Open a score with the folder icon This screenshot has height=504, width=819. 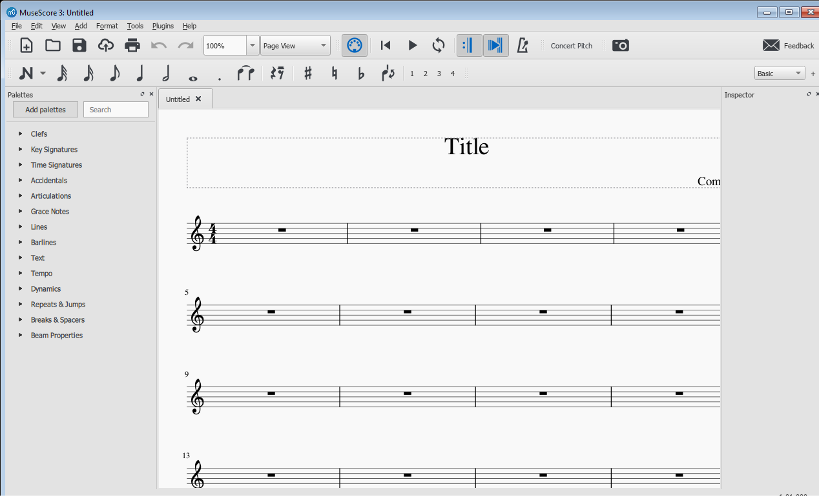[x=53, y=45]
